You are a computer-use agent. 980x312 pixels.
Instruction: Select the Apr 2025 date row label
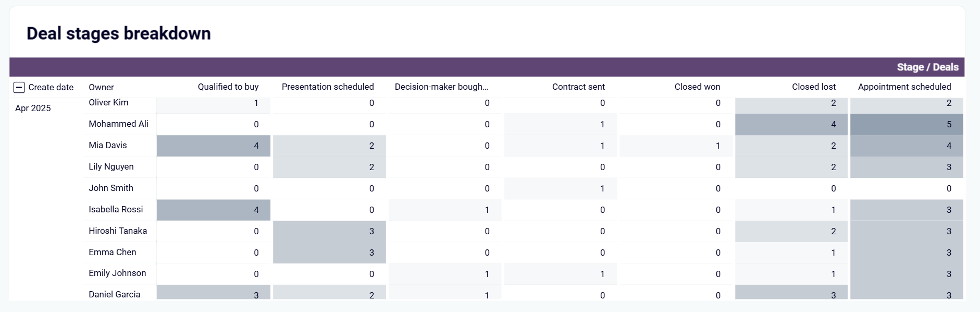tap(33, 108)
